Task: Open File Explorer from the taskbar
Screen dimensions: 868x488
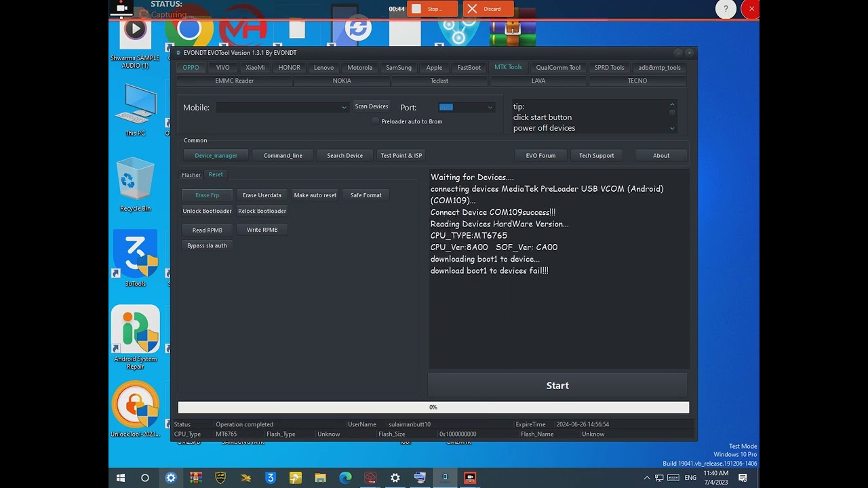Action: (x=320, y=478)
